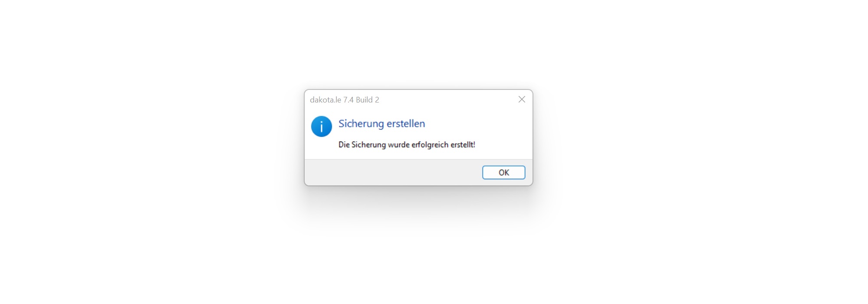
Task: Click the word 'Sicherung' in the blue heading
Action: coord(361,124)
